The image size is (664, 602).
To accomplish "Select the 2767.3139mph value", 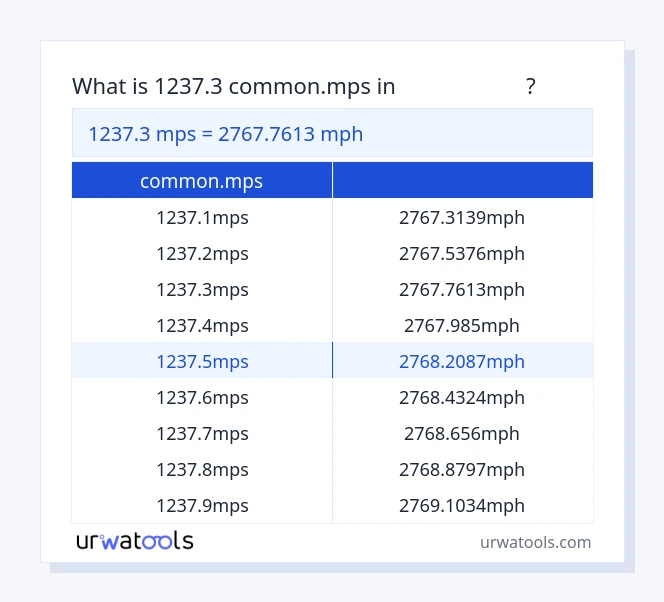I will [462, 217].
